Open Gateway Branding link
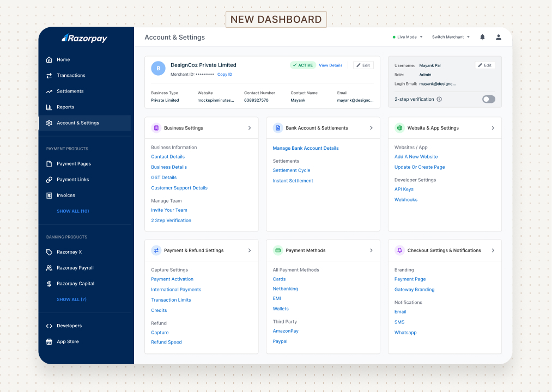552x392 pixels. (x=414, y=289)
